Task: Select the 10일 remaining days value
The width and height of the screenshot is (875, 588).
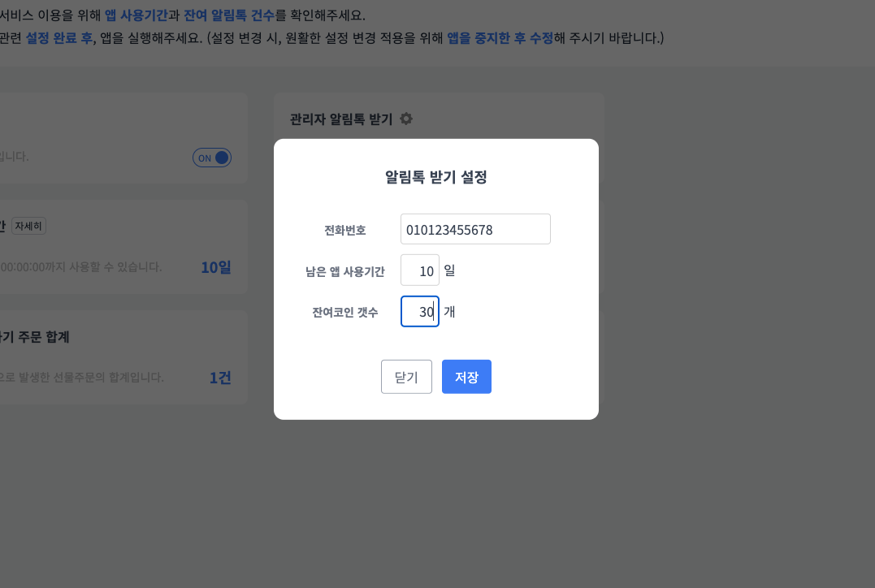Action: (x=216, y=267)
